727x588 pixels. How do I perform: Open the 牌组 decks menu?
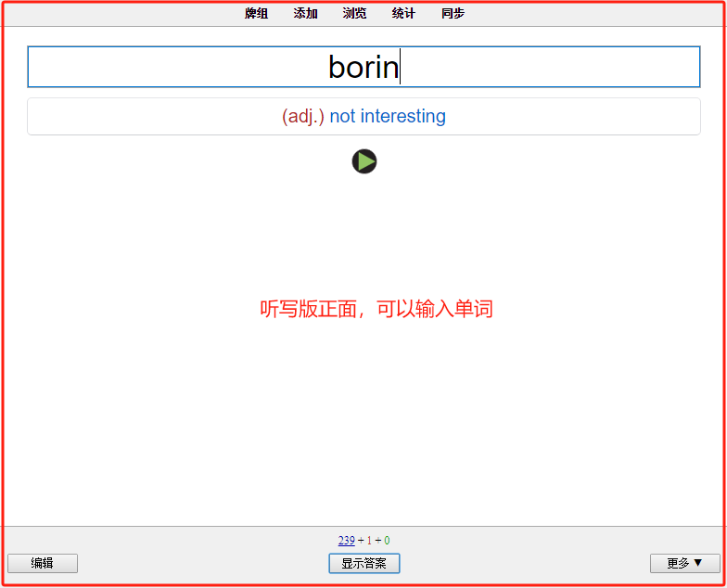[x=256, y=13]
